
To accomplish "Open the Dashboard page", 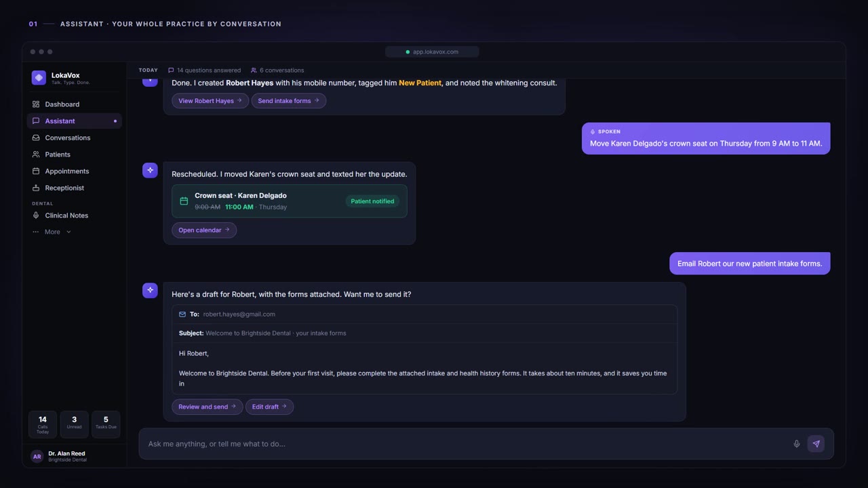I will pyautogui.click(x=75, y=104).
